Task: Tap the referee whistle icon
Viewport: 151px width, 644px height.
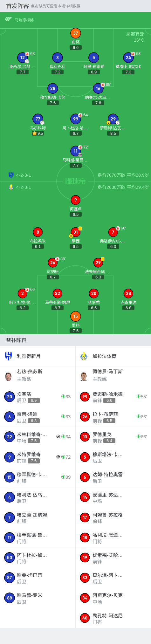Action: 8,19
